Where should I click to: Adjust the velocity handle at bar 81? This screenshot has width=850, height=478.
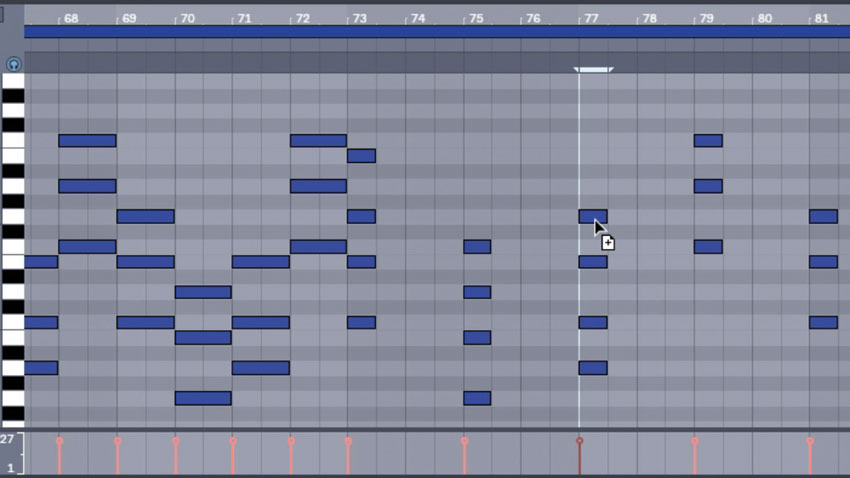point(810,441)
